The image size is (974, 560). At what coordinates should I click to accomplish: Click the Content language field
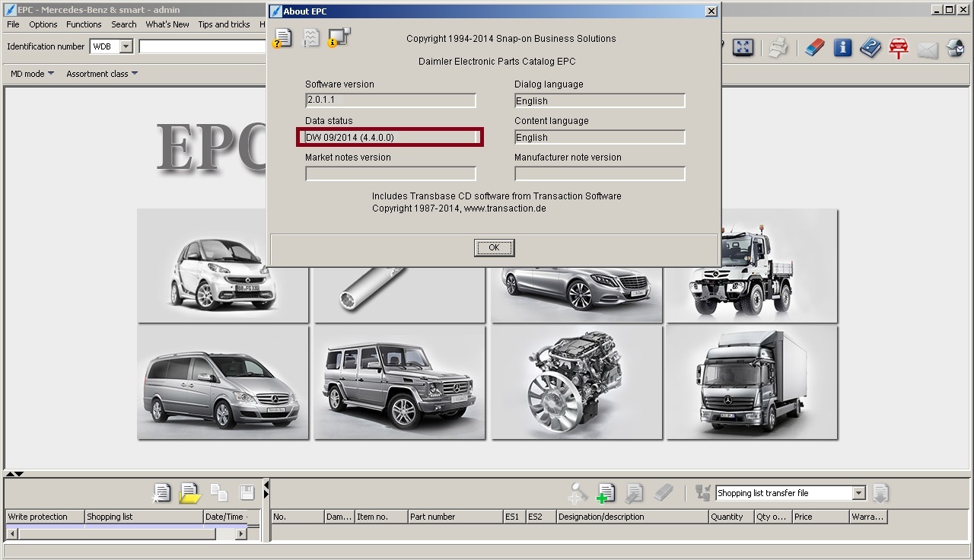(600, 137)
